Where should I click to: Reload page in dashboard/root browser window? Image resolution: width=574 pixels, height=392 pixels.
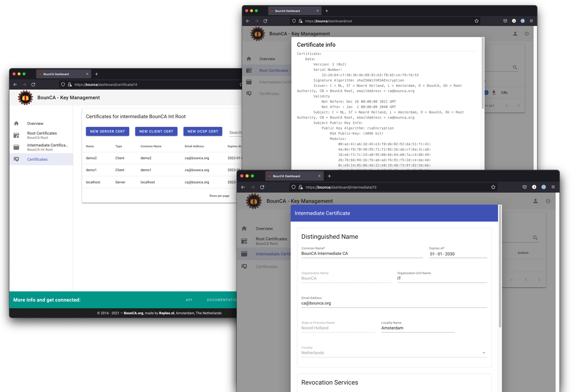point(265,21)
